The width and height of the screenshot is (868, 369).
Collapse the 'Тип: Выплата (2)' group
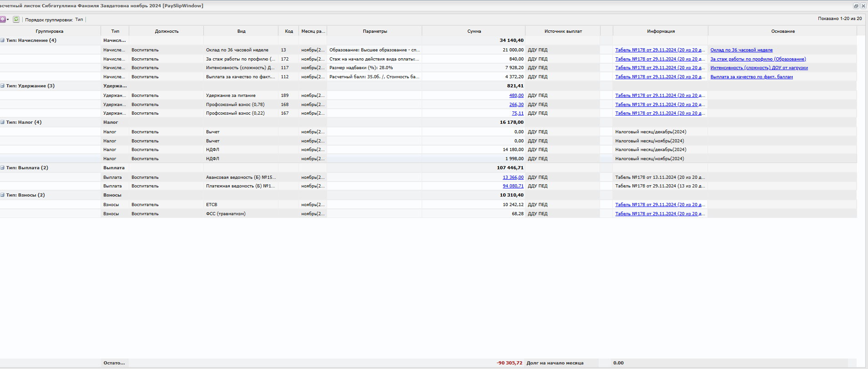pyautogui.click(x=2, y=168)
